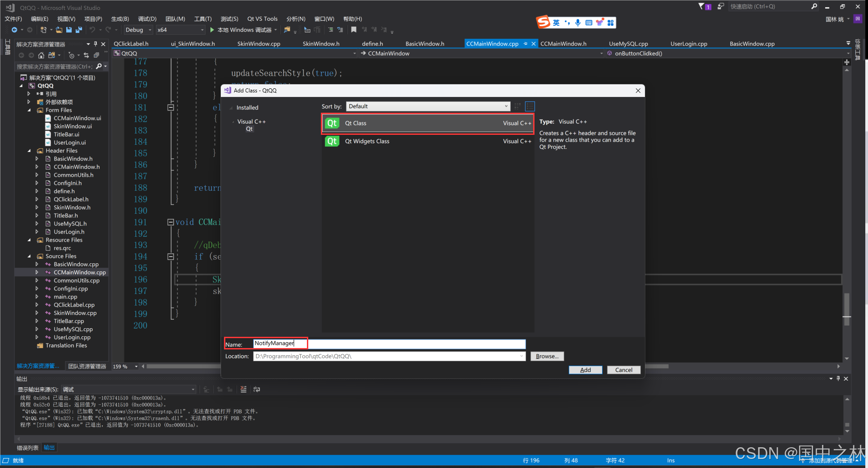Select Qt Widgets Class template

click(x=428, y=142)
